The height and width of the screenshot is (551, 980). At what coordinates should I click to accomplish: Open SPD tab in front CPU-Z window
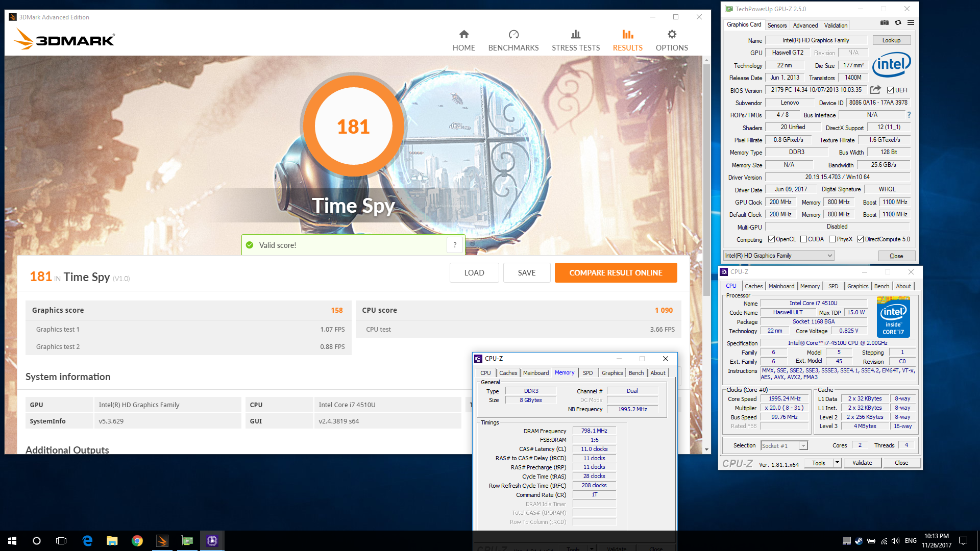tap(587, 373)
